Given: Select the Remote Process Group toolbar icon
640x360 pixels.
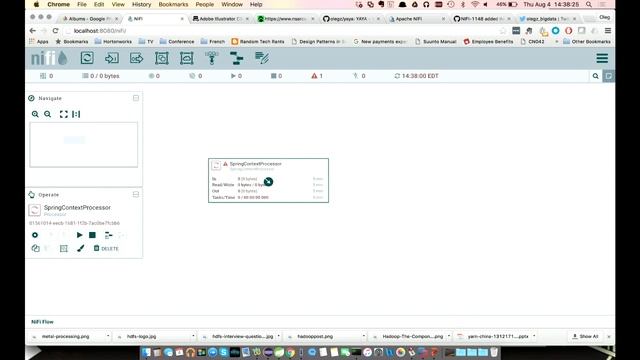Looking at the screenshot, I should [x=187, y=58].
